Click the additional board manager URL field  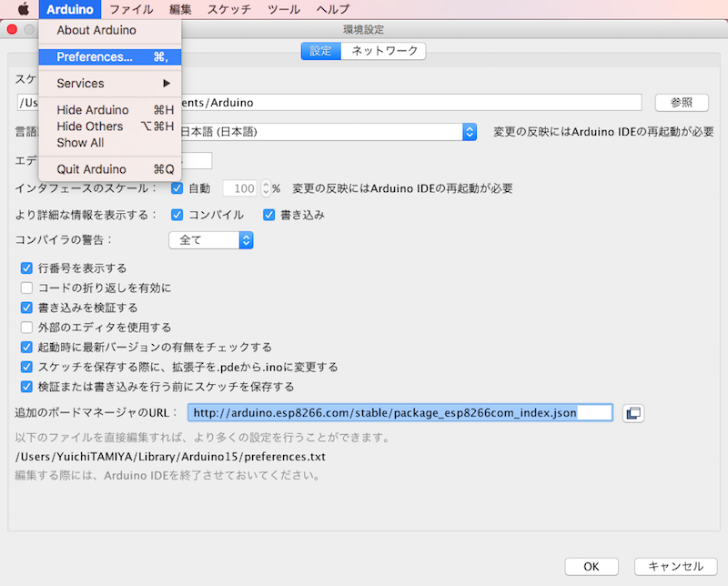click(x=400, y=413)
